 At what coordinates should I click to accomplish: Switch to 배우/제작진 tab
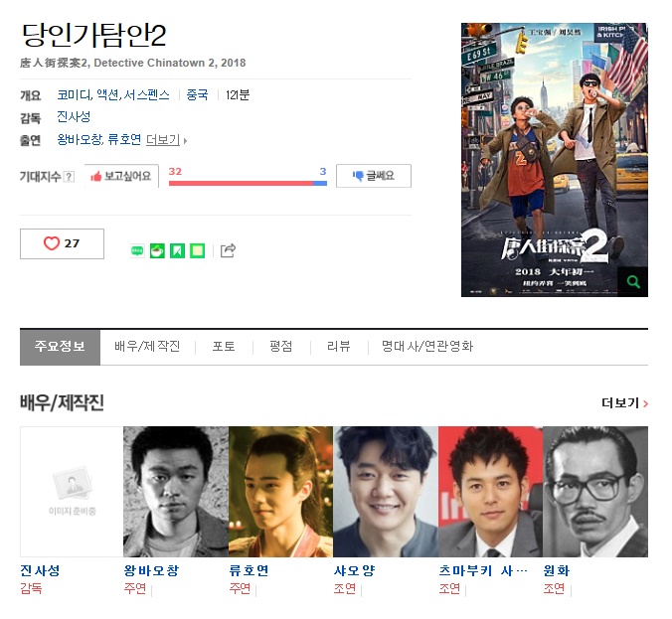coord(147,346)
